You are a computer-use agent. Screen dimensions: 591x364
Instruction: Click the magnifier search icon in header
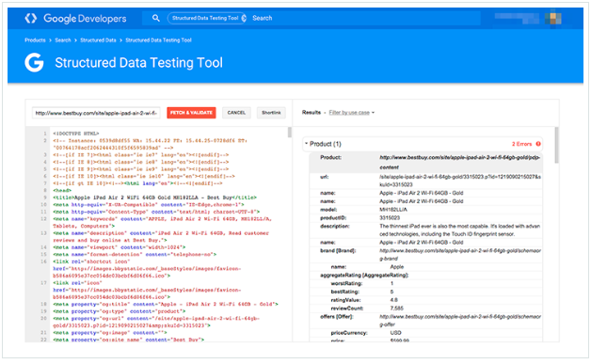(155, 18)
